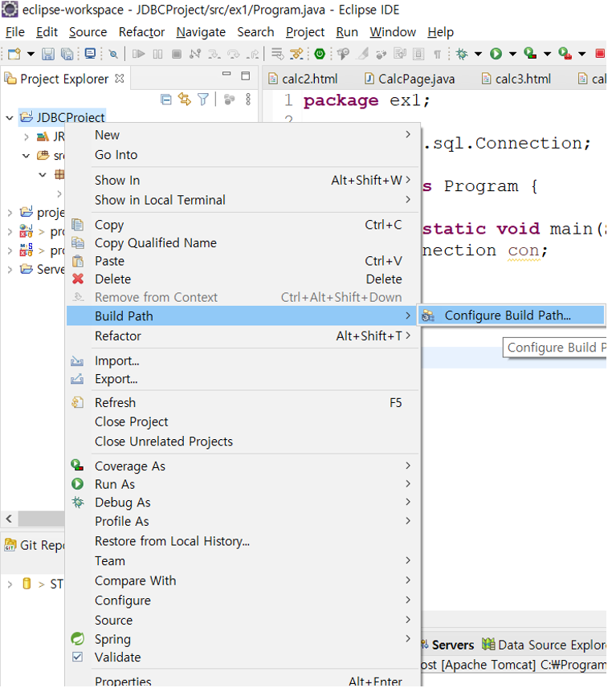
Task: Maximize the Project Explorer panel
Action: [246, 75]
